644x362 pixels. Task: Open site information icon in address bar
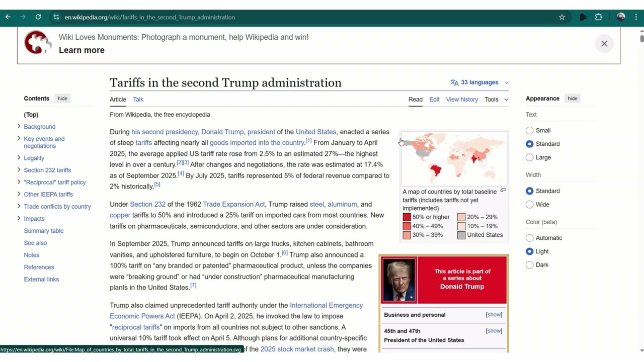point(56,17)
